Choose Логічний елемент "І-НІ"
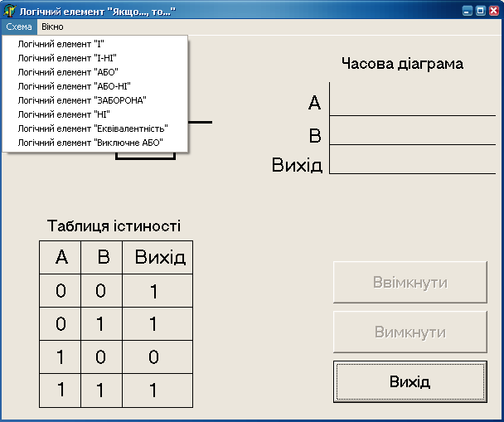 coord(94,58)
